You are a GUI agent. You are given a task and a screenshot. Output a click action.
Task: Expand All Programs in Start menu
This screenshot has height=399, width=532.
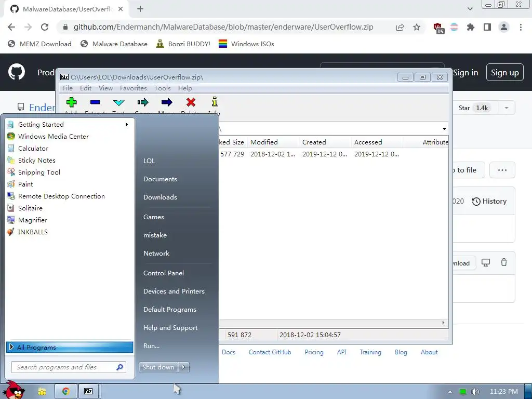coord(70,347)
